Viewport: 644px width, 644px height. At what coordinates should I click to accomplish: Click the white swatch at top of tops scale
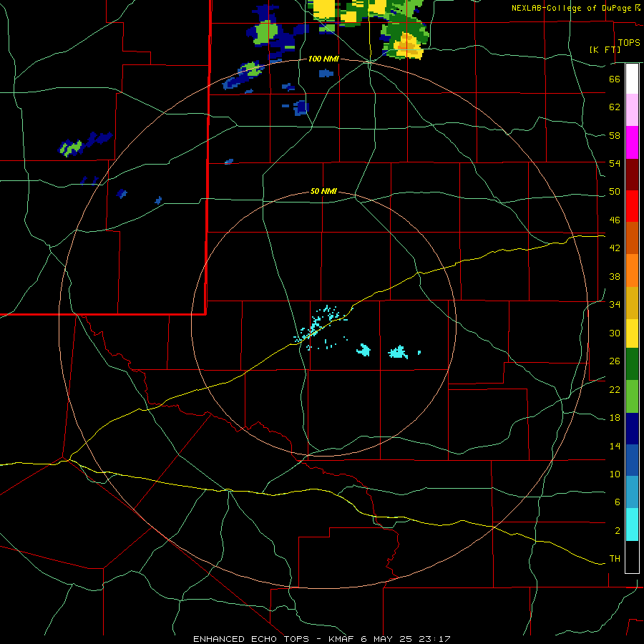tap(632, 79)
